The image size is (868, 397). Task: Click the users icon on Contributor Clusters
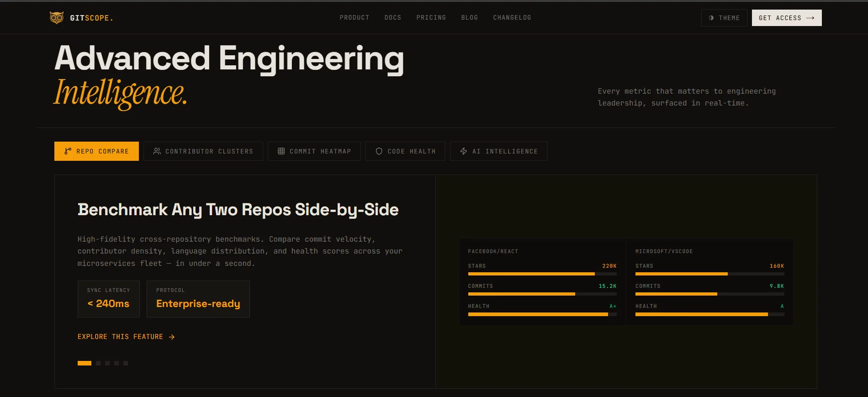point(157,151)
